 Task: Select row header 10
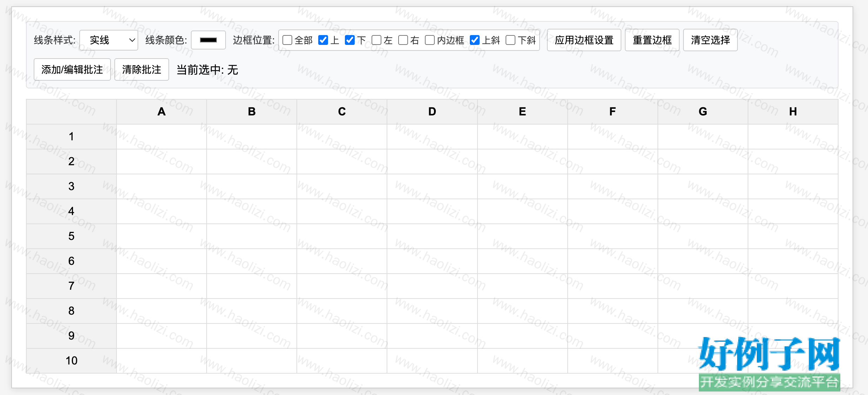[72, 361]
